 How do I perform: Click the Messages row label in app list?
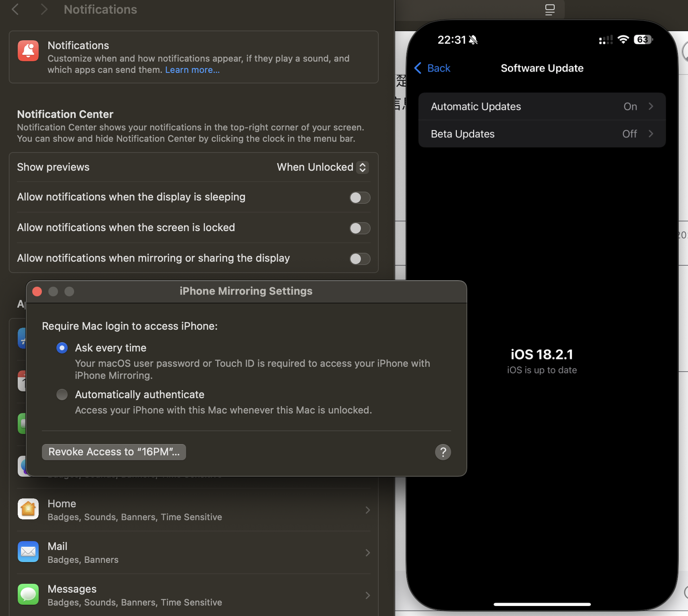[72, 589]
